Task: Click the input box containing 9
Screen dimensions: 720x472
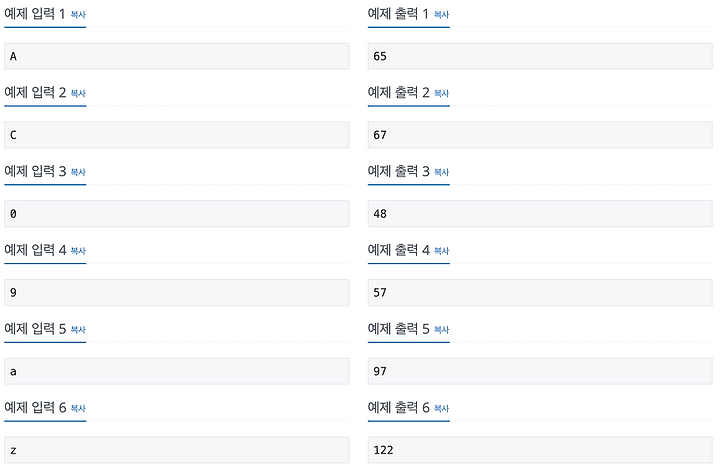Action: tap(177, 292)
